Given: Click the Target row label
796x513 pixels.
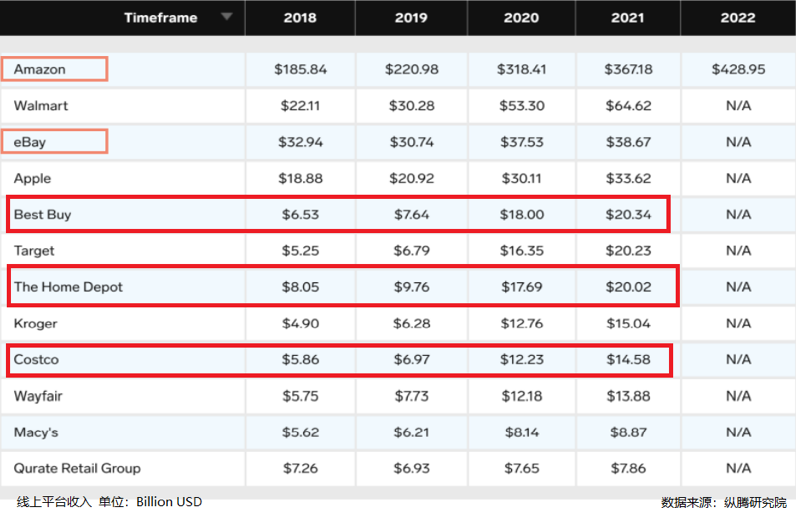Looking at the screenshot, I should 34,250.
